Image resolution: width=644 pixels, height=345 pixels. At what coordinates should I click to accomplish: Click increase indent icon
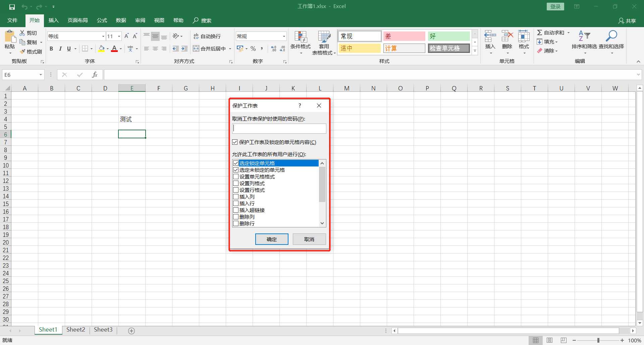pos(184,49)
